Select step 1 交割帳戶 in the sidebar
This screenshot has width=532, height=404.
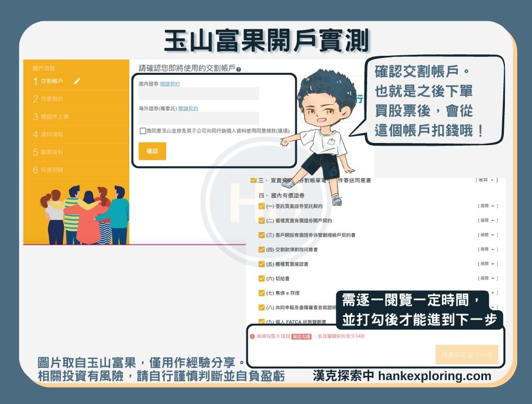pos(48,81)
